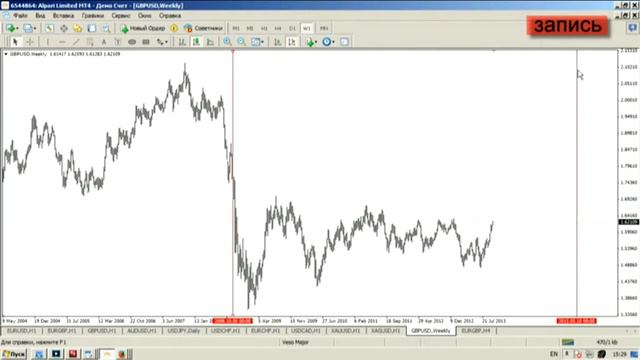Toggle the Советники expert advisors button
The width and height of the screenshot is (640, 360).
(x=203, y=28)
